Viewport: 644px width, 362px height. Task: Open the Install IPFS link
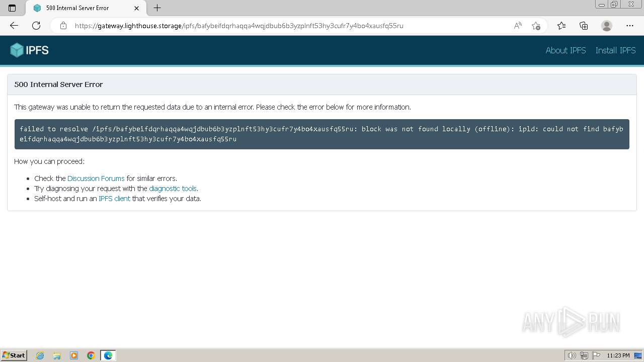pyautogui.click(x=615, y=50)
